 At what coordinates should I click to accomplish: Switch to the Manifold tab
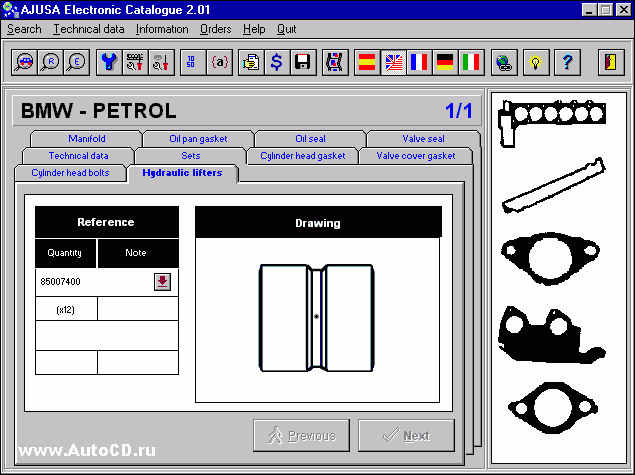pyautogui.click(x=87, y=138)
